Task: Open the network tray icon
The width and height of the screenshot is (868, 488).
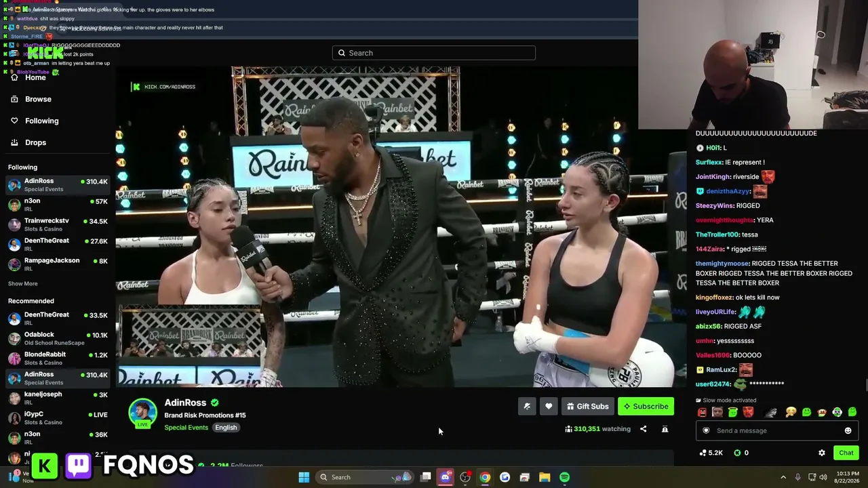Action: coord(812,477)
